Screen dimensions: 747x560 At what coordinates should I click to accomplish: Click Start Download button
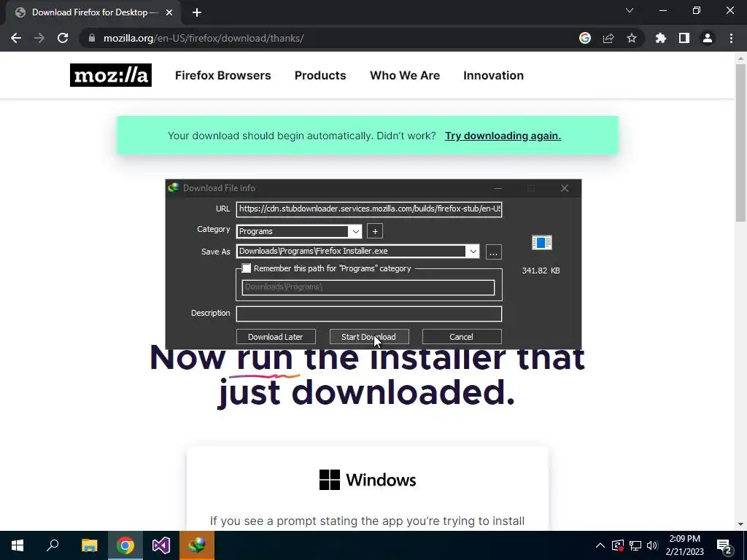pos(368,337)
